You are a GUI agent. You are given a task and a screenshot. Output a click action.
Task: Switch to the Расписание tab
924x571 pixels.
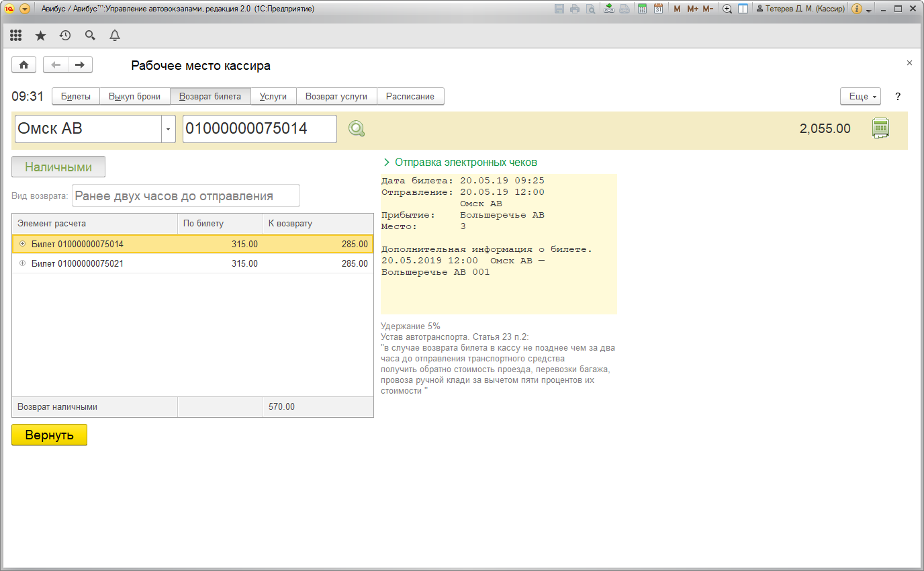[x=410, y=96]
